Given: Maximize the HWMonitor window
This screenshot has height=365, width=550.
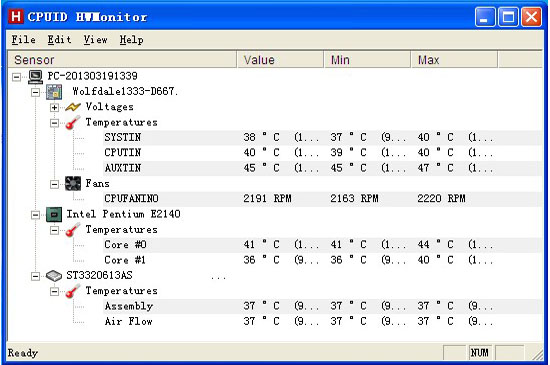Looking at the screenshot, I should click(508, 17).
